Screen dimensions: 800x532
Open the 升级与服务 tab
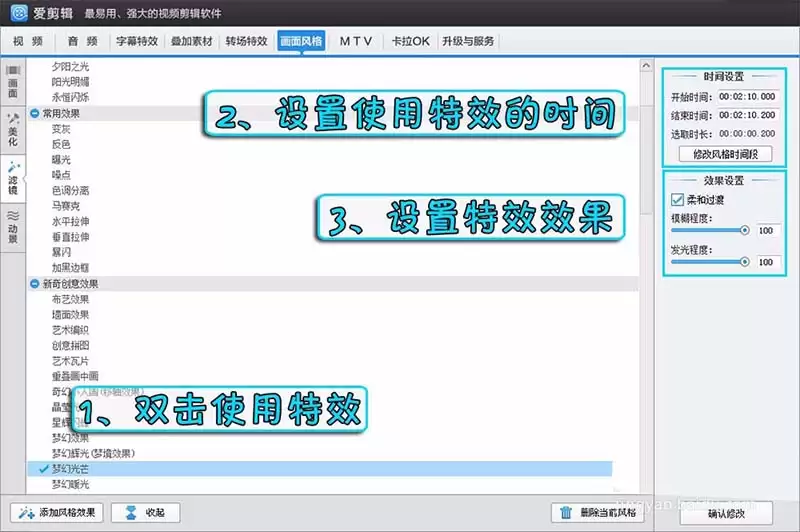(x=468, y=41)
